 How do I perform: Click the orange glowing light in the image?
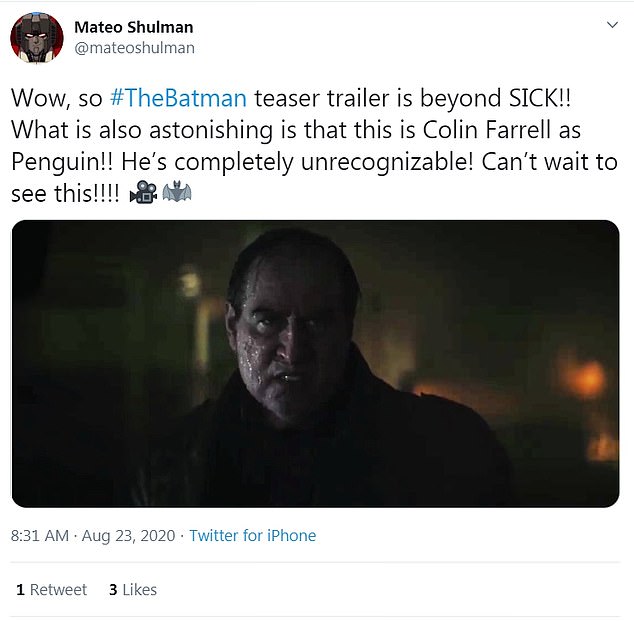[583, 379]
